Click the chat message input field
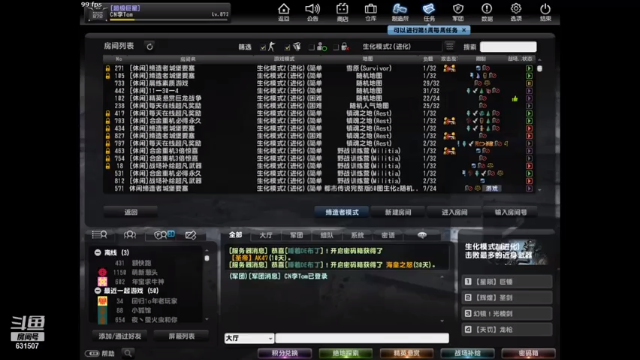Screen dimensions: 640x360 coord(362,338)
